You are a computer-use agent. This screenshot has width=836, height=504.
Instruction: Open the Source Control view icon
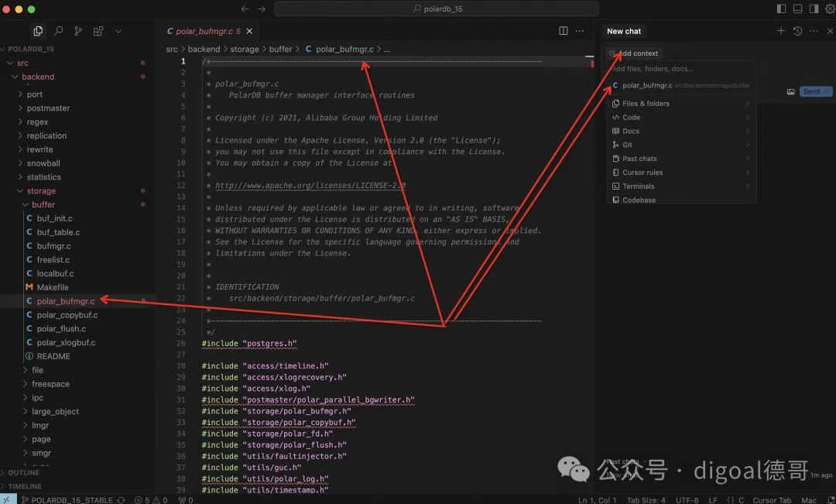coord(78,31)
